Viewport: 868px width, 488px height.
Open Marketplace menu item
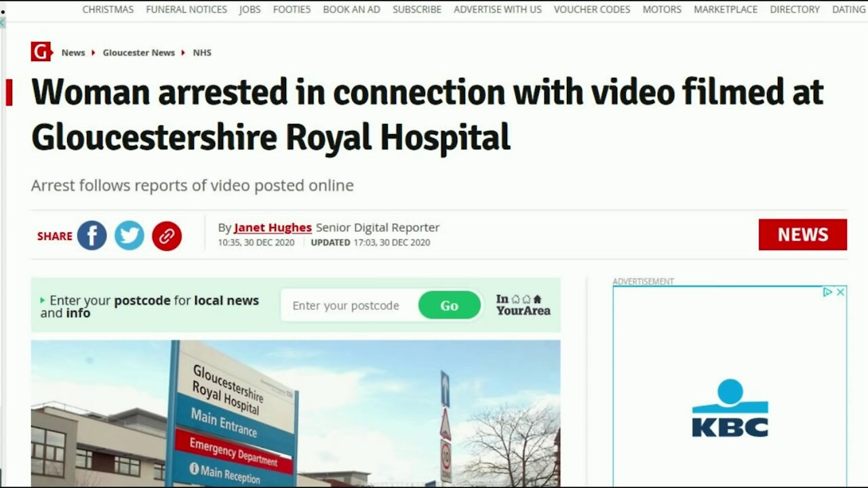(x=726, y=9)
